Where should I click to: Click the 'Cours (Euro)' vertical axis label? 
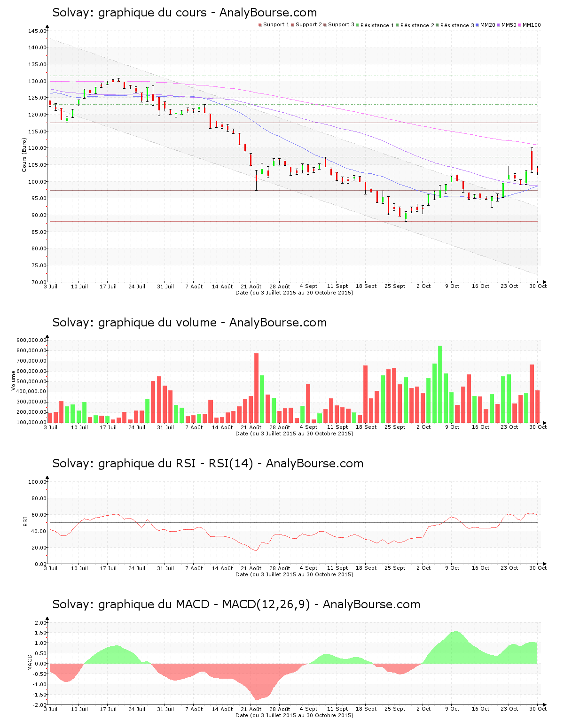click(x=24, y=155)
